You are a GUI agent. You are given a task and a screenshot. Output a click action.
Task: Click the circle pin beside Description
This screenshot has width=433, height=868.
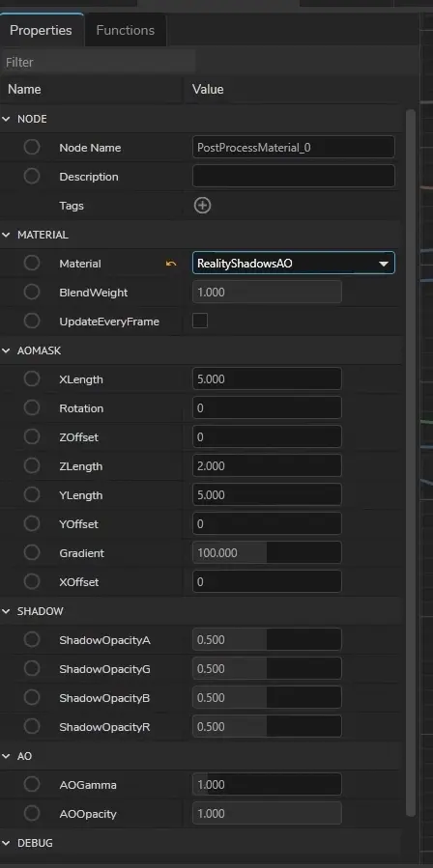point(32,176)
